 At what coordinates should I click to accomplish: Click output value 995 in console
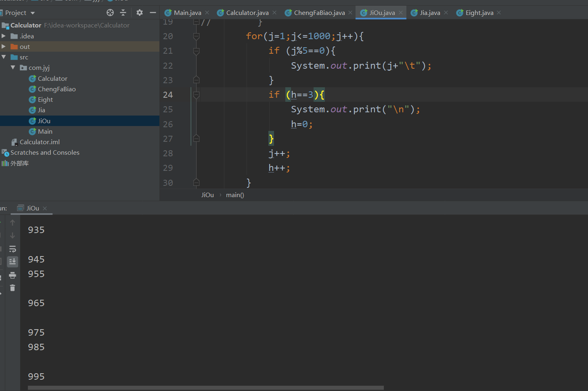[x=36, y=376]
